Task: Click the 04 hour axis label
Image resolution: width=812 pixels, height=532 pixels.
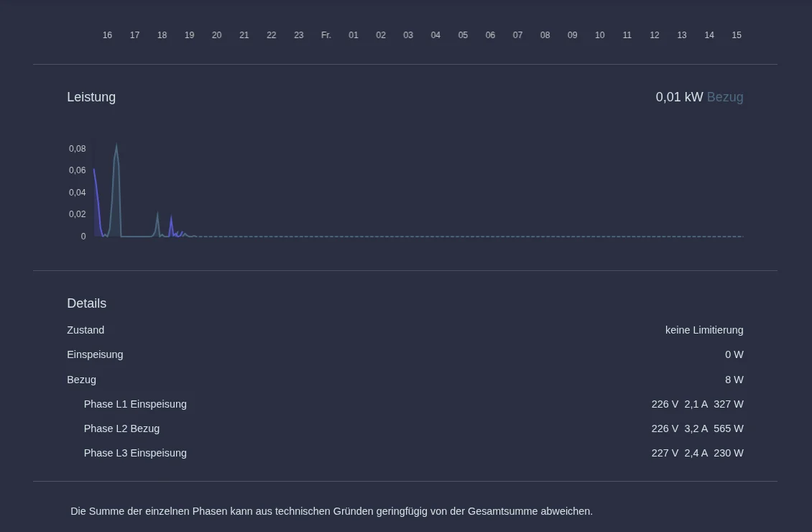Action: pyautogui.click(x=435, y=35)
